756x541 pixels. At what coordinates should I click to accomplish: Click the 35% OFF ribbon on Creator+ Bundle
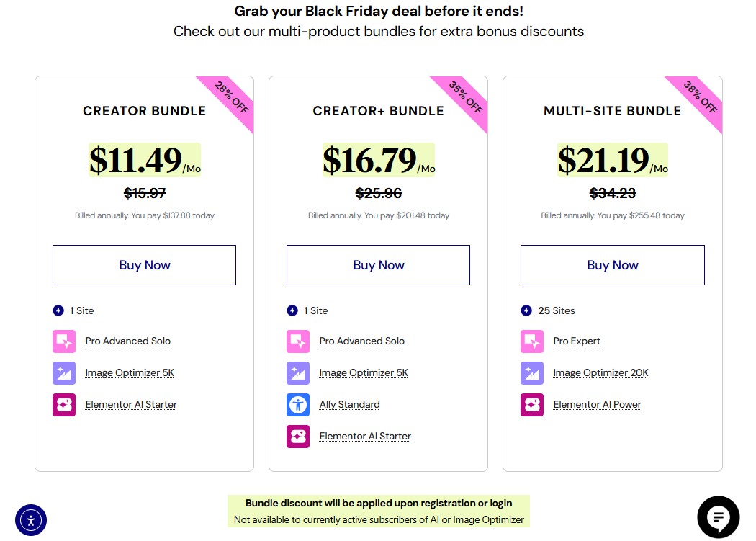pos(467,98)
